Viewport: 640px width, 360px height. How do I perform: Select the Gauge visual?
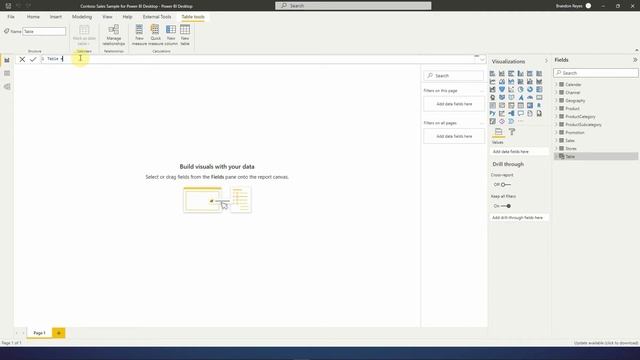pos(530,98)
